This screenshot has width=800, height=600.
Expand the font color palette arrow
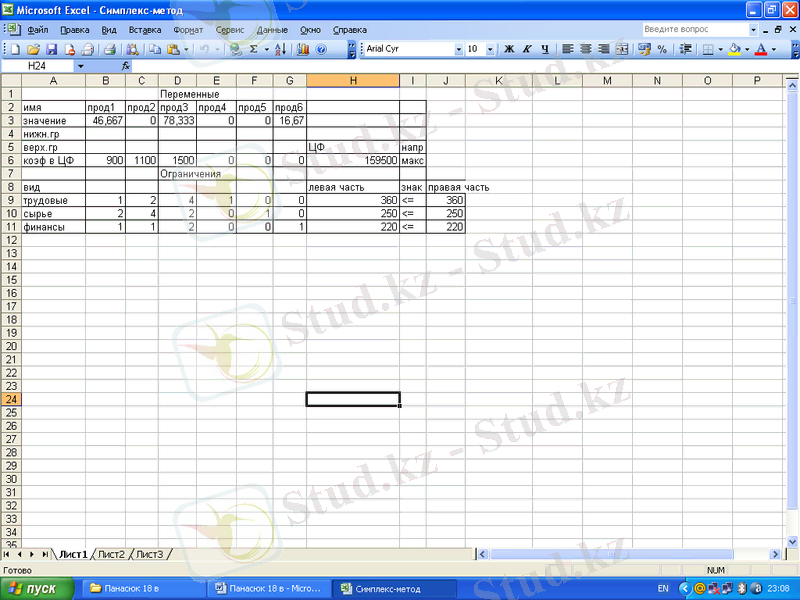pyautogui.click(x=773, y=49)
